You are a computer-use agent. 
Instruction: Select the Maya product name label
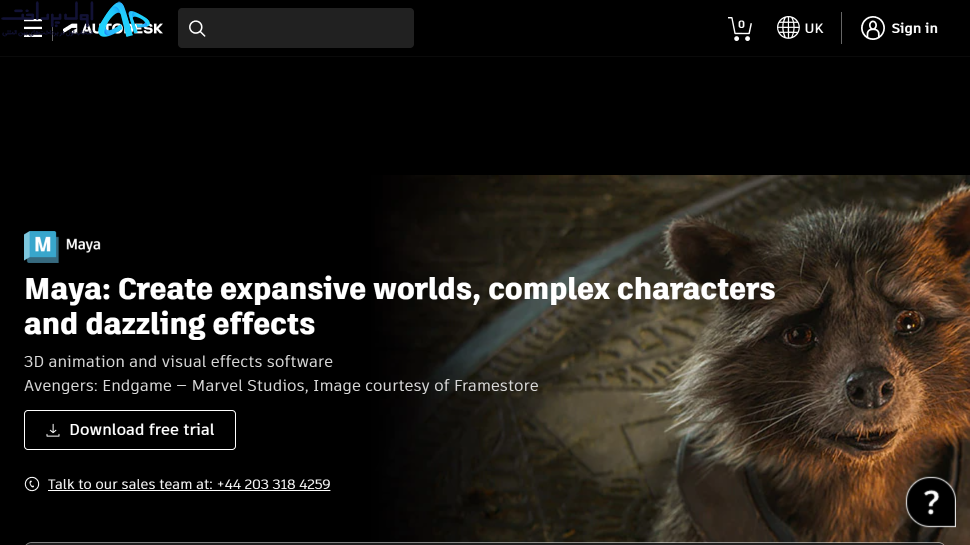tap(83, 245)
